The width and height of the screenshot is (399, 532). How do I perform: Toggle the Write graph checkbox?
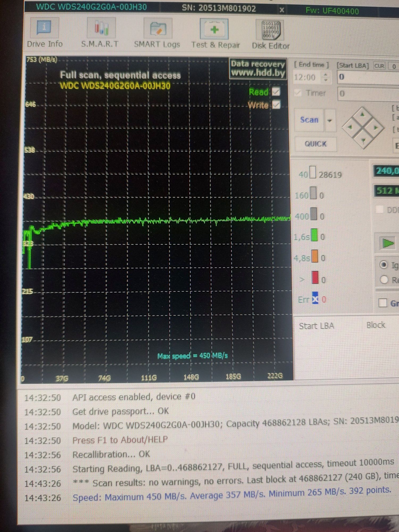[276, 105]
